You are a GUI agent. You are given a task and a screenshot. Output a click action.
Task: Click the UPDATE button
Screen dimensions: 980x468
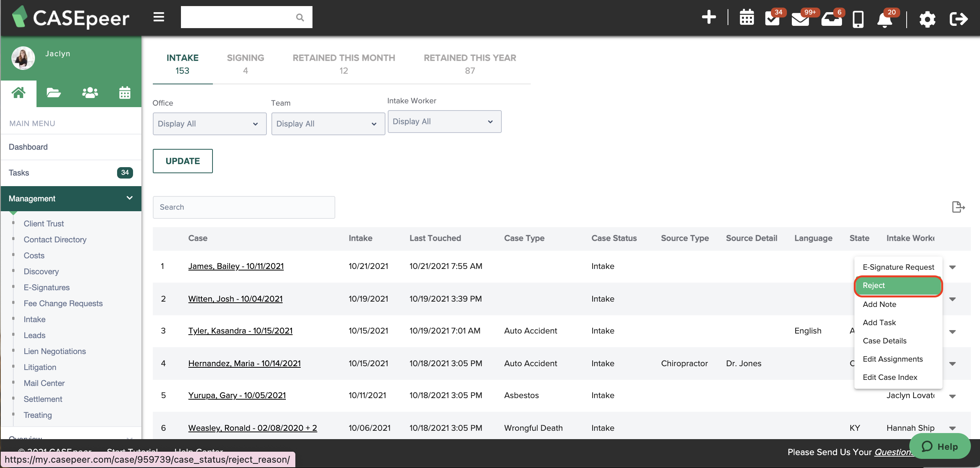182,161
